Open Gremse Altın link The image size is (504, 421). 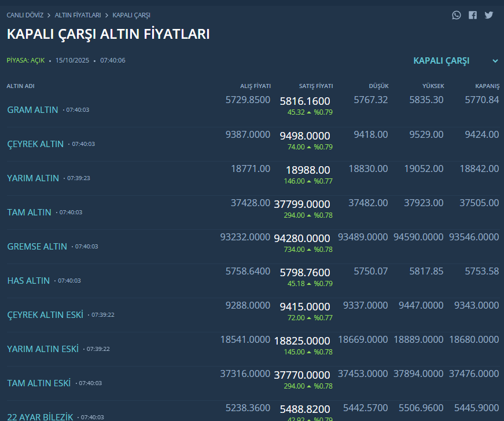click(37, 246)
